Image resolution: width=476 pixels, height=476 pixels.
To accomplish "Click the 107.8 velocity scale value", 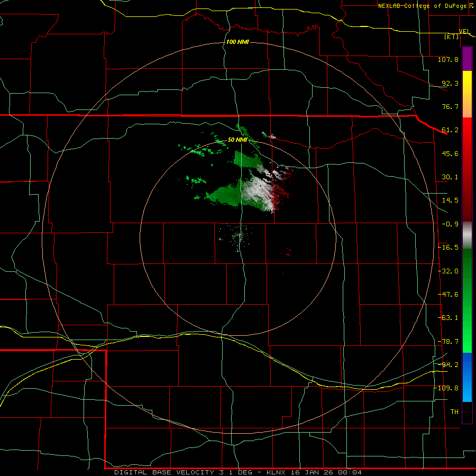I will click(x=448, y=59).
